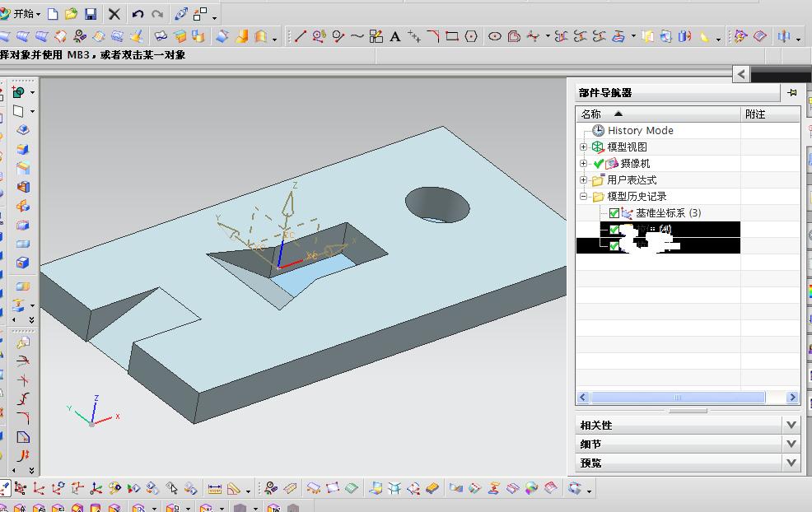812x512 pixels.
Task: Select the Ellipse tool
Action: (x=495, y=36)
